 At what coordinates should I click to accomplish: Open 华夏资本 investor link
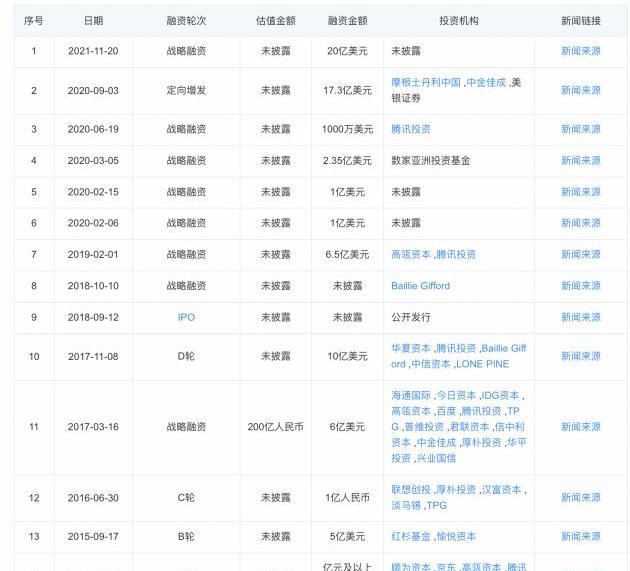point(411,348)
